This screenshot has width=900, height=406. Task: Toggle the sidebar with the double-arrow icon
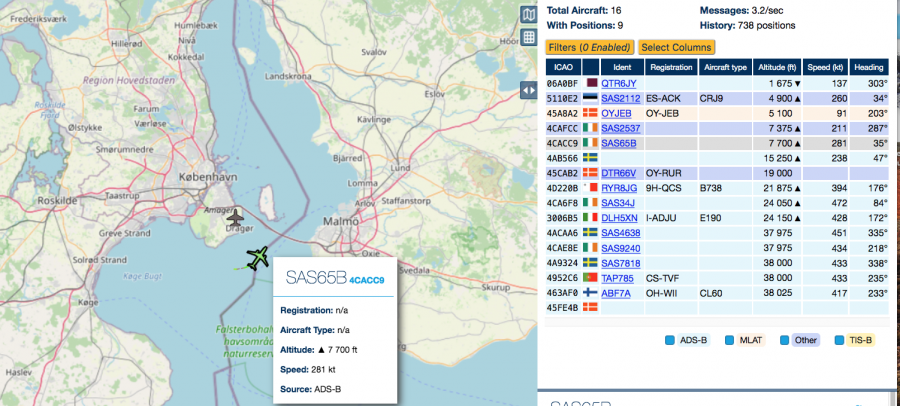point(529,90)
